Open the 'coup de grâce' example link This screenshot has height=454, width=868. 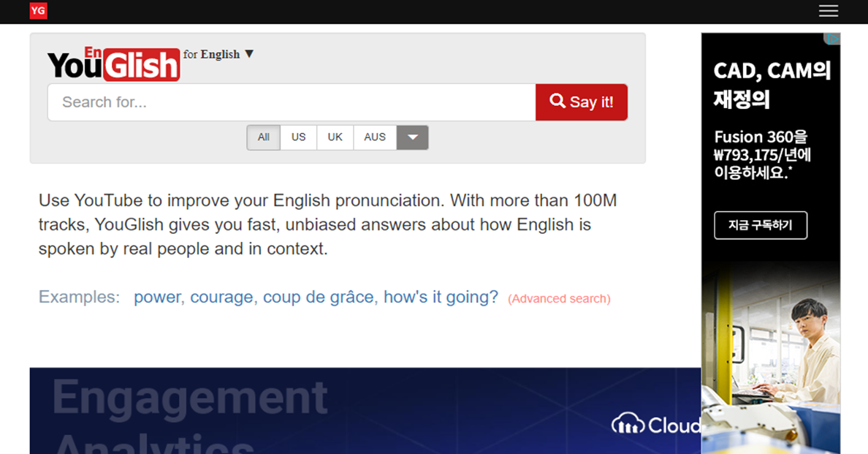coord(319,298)
